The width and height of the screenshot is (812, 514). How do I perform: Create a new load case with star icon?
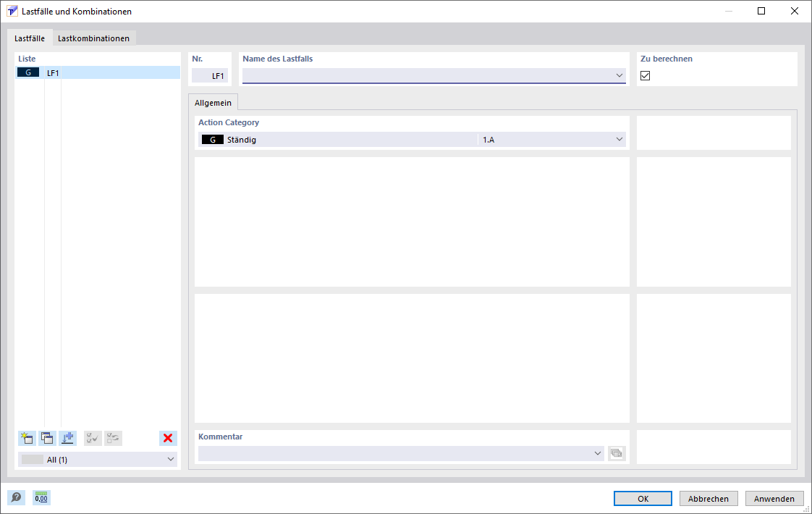click(x=27, y=439)
